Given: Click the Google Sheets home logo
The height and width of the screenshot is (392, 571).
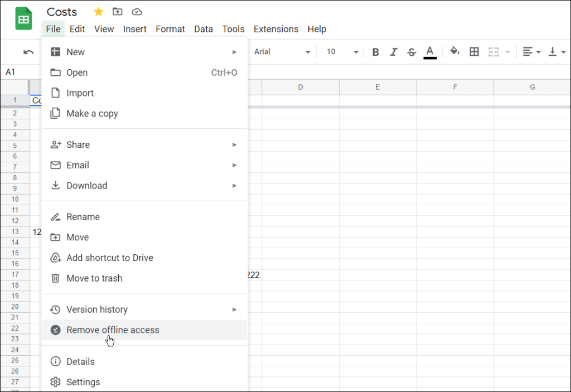Looking at the screenshot, I should (x=23, y=18).
